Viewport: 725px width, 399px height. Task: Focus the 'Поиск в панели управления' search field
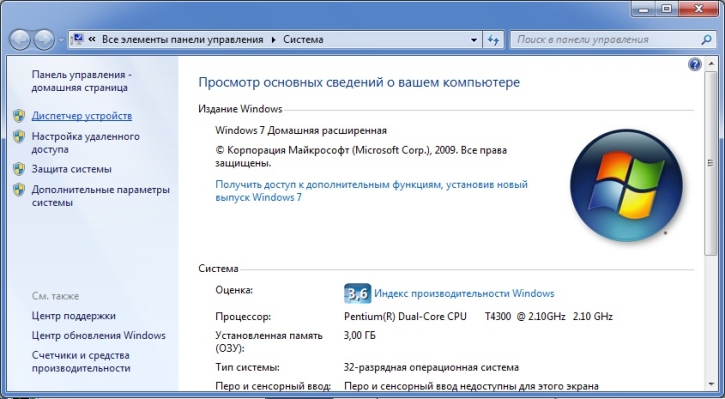tap(605, 40)
